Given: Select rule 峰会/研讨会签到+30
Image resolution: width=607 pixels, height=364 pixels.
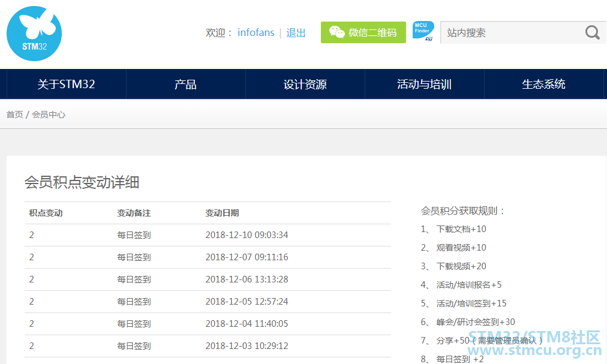Looking at the screenshot, I should click(476, 322).
